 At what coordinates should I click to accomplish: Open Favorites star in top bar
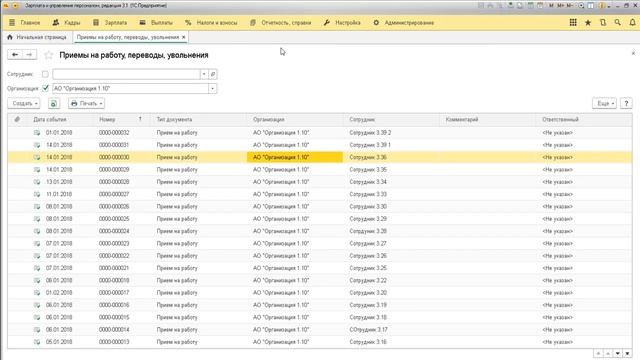[588, 23]
